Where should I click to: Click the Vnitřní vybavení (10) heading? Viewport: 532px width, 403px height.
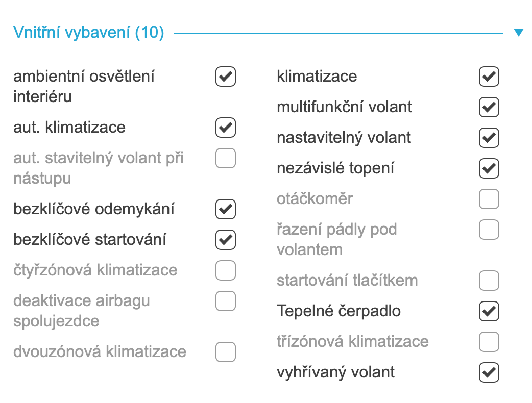pos(88,33)
